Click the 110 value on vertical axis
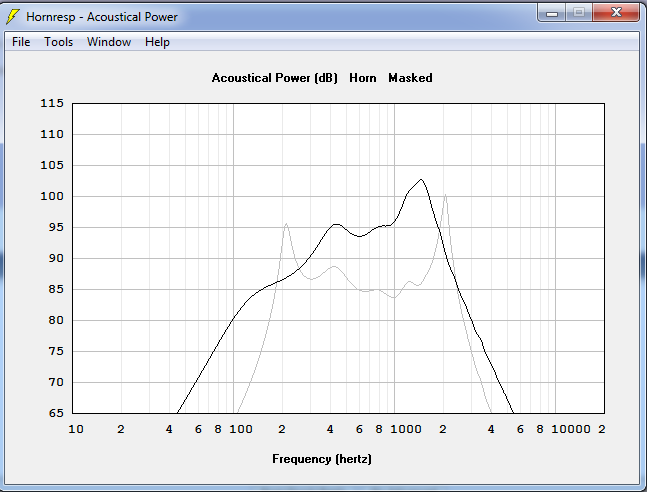Viewport: 647px width, 492px height. click(52, 134)
